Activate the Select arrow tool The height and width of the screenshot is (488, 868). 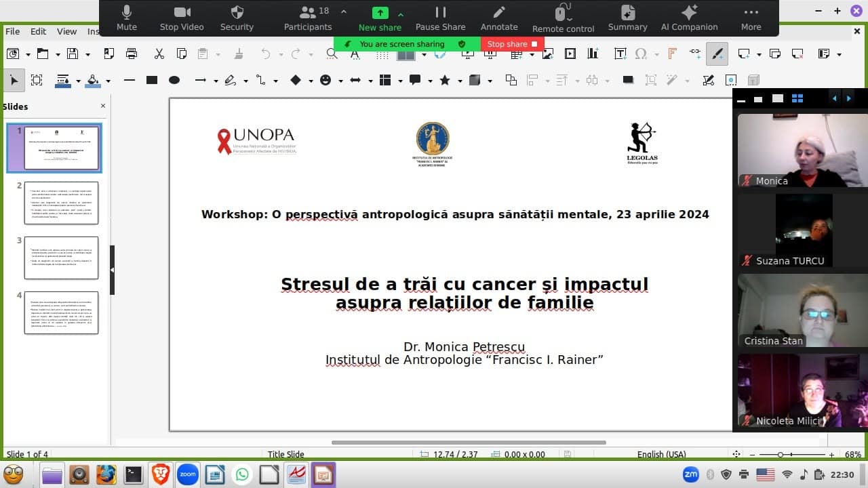(14, 80)
